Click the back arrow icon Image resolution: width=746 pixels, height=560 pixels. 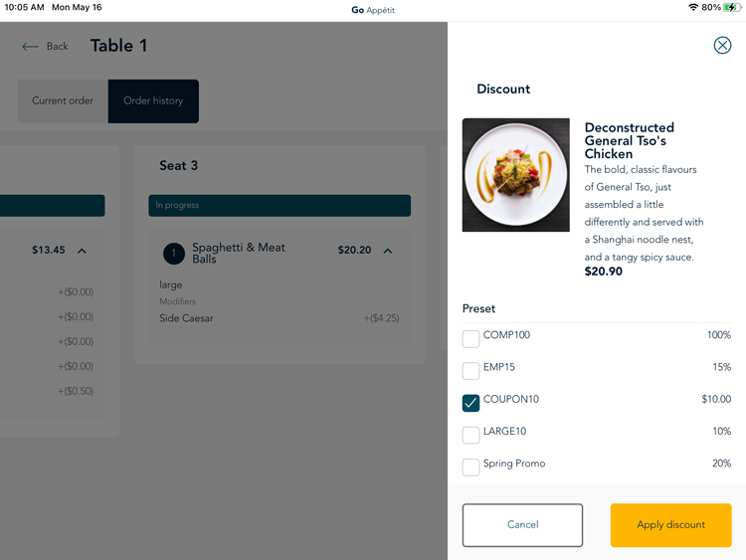pos(30,46)
